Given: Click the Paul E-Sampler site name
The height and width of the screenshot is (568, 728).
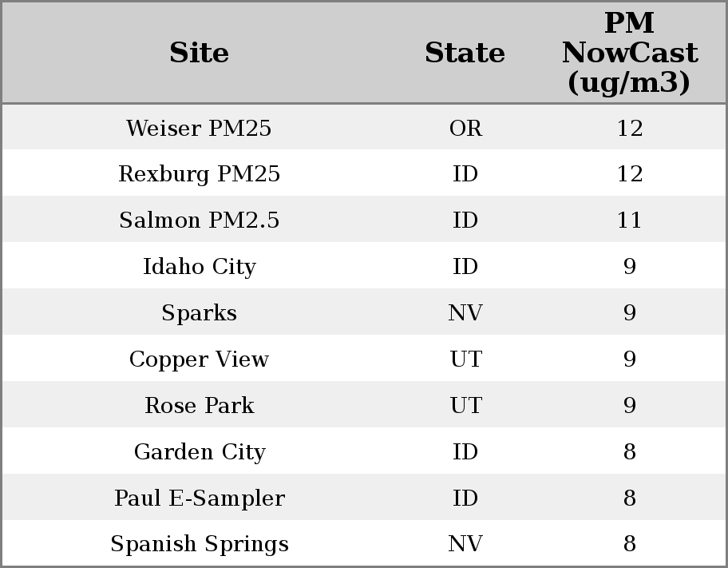Looking at the screenshot, I should coord(199,498).
